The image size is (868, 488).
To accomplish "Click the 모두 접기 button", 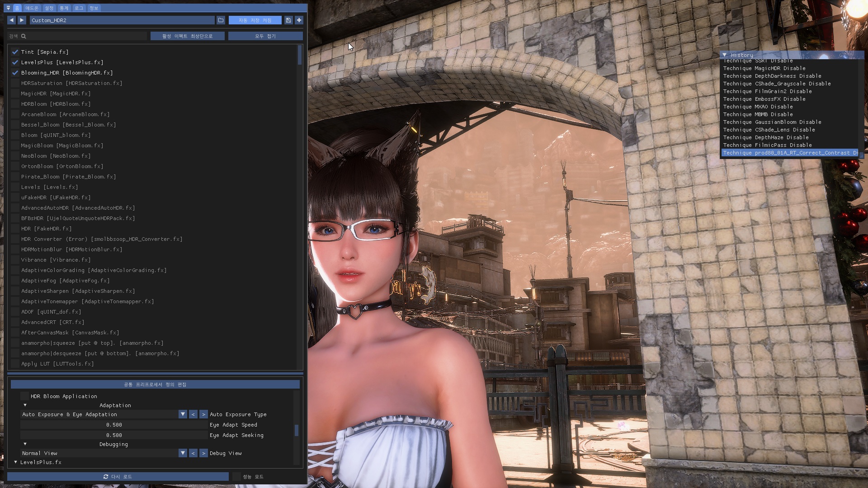I will pos(265,36).
